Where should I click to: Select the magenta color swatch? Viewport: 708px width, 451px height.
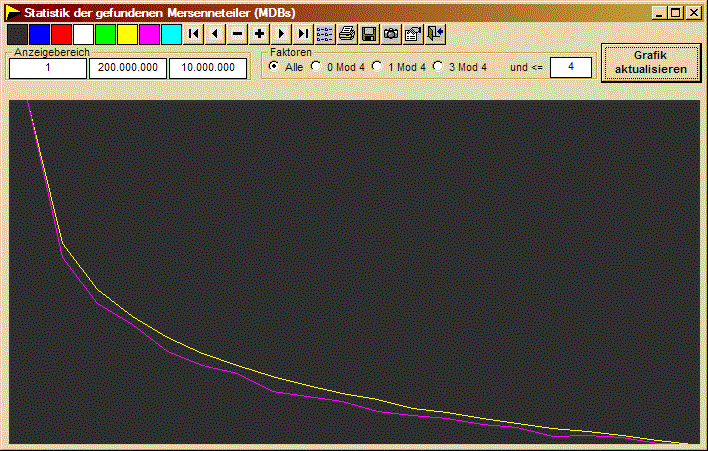(149, 34)
